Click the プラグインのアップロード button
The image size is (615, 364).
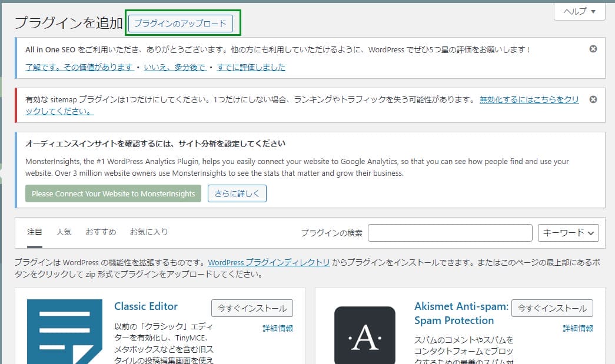tap(180, 24)
